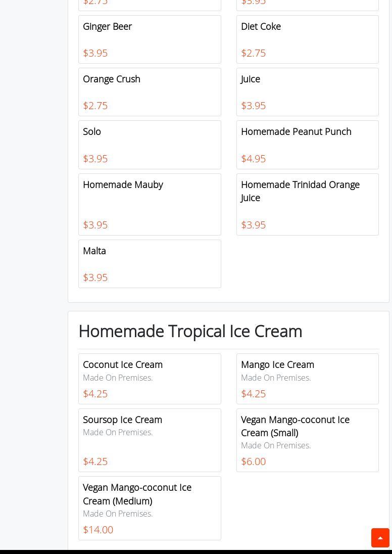Click the $6.00 price on Small ice cream
Viewport: 392px width, 554px height.
(253, 461)
